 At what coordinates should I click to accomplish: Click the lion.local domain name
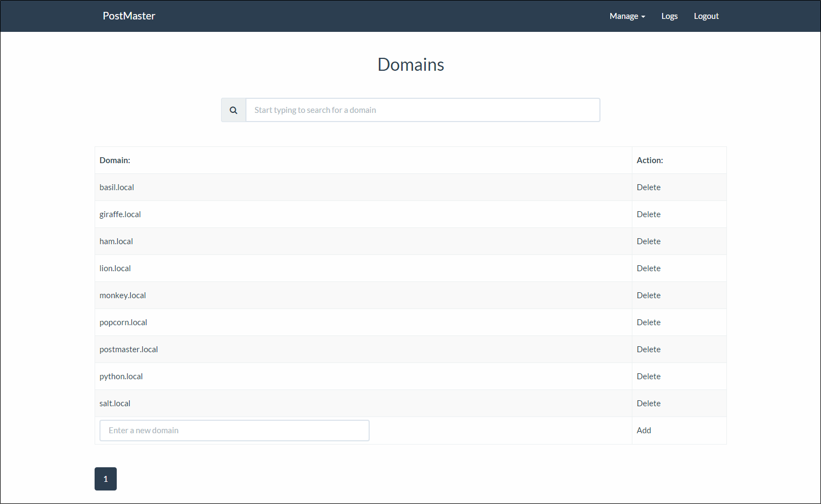click(x=115, y=268)
